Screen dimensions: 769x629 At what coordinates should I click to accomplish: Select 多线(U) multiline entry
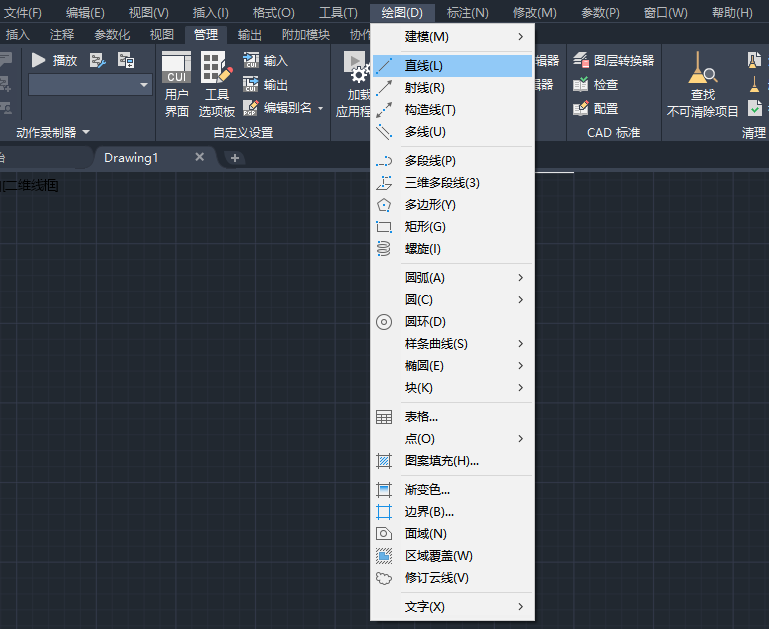click(x=452, y=132)
